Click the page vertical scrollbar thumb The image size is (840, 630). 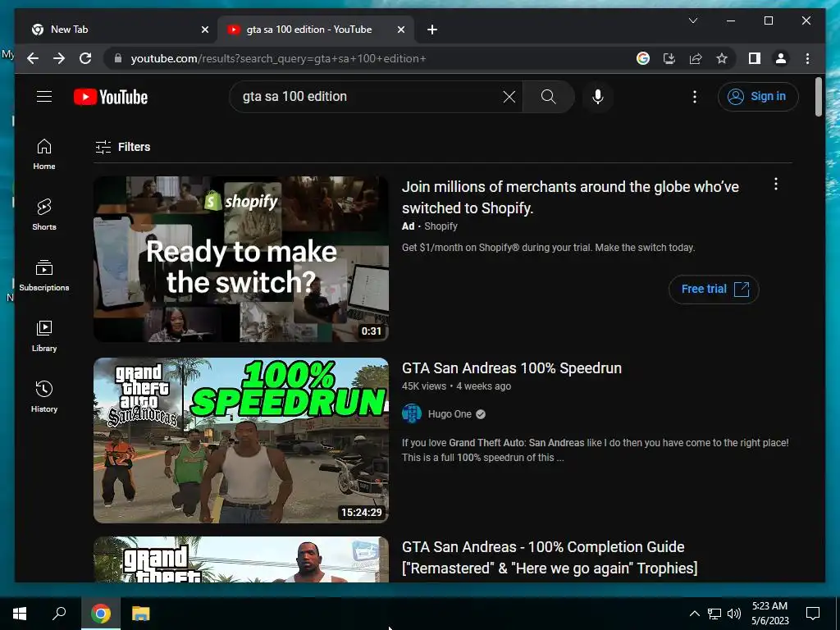[x=818, y=97]
